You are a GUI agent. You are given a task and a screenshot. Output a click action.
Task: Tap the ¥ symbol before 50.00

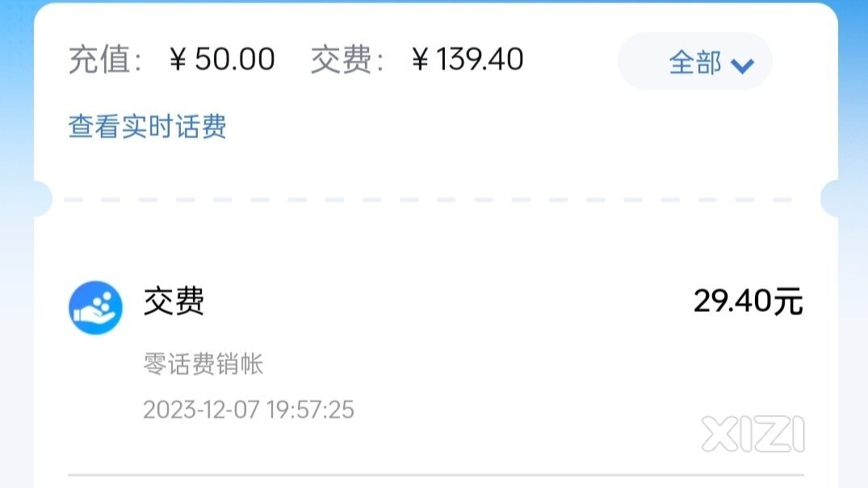click(178, 59)
